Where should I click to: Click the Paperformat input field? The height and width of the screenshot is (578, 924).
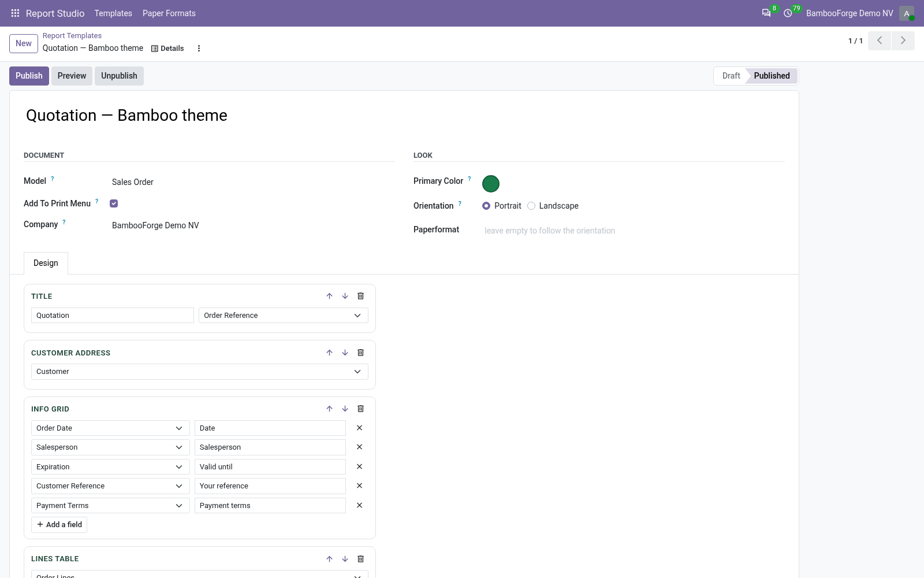point(632,231)
